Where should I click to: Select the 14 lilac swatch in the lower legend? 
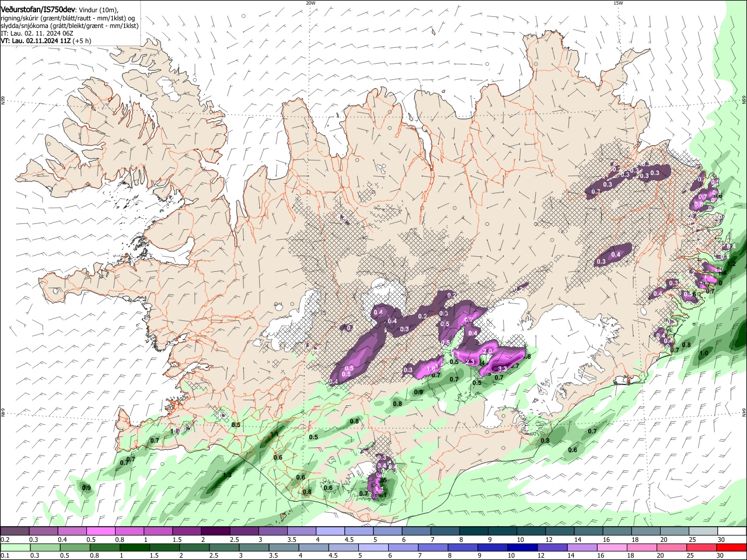tap(582, 548)
